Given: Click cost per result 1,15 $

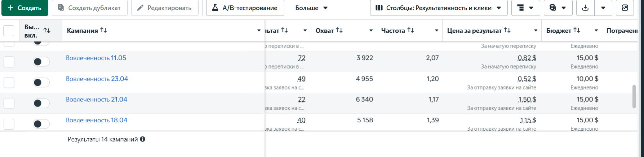Looking at the screenshot, I should click(528, 121).
